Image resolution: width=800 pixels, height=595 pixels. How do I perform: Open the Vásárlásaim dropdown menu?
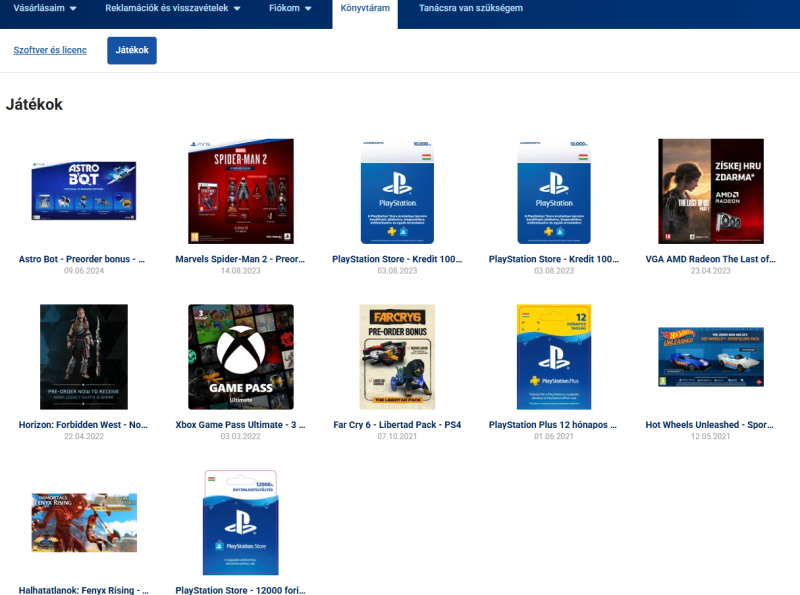45,8
